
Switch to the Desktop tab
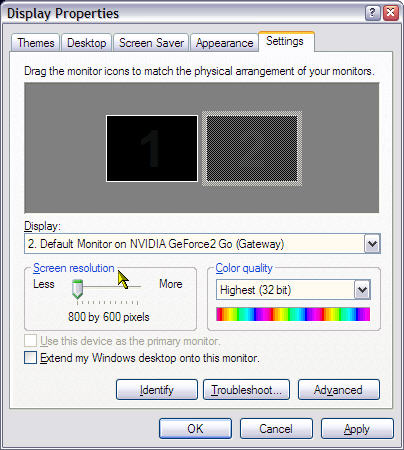pos(87,43)
